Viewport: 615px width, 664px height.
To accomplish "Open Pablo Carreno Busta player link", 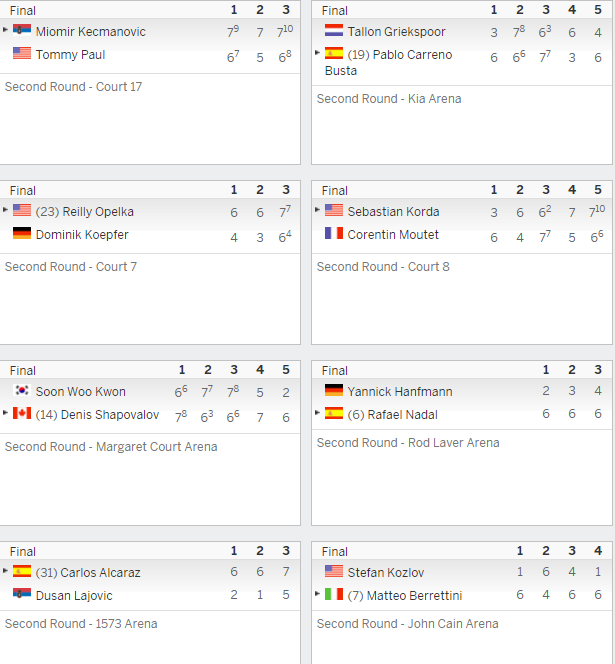I will tap(388, 63).
